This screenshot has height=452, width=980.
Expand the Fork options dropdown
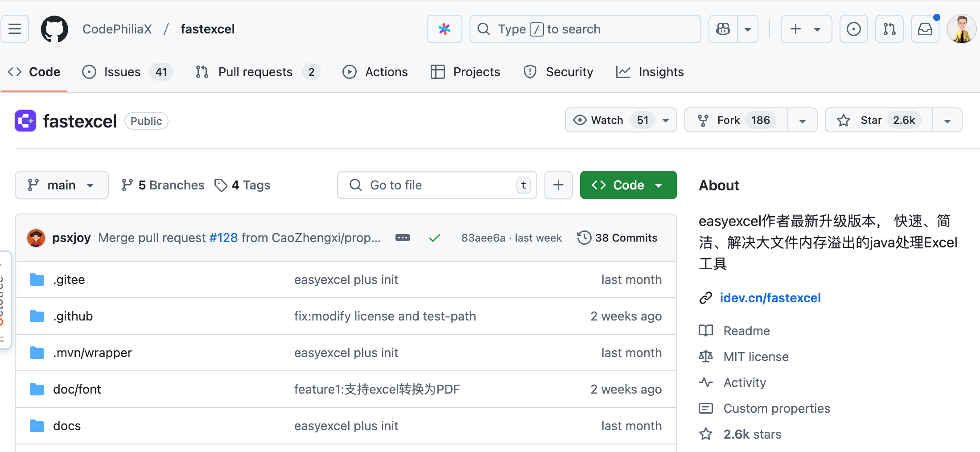coord(802,120)
